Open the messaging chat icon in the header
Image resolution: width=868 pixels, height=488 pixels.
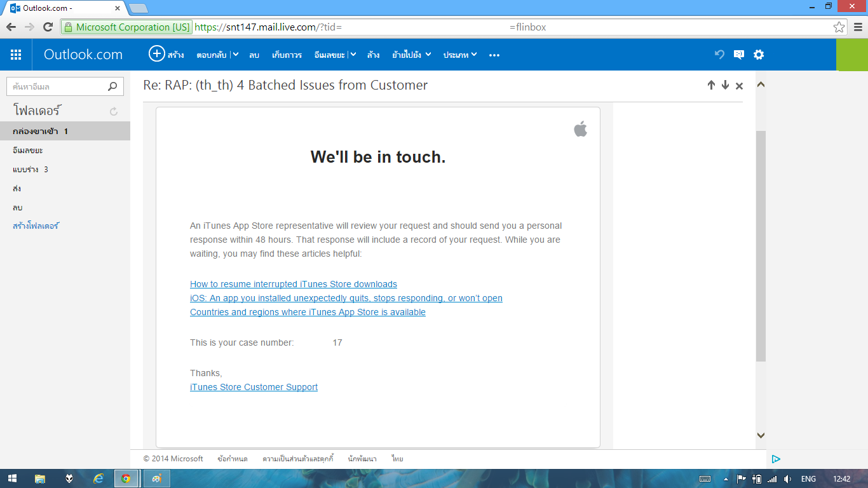[x=738, y=55]
